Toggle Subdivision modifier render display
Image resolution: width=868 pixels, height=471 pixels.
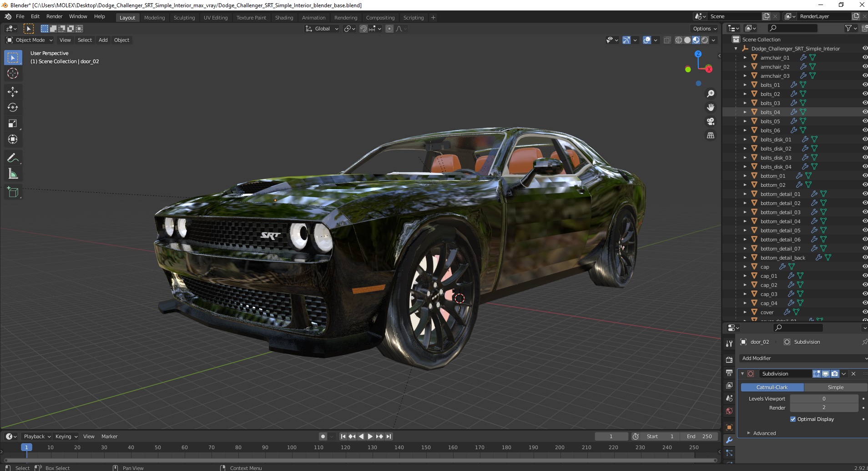click(835, 374)
